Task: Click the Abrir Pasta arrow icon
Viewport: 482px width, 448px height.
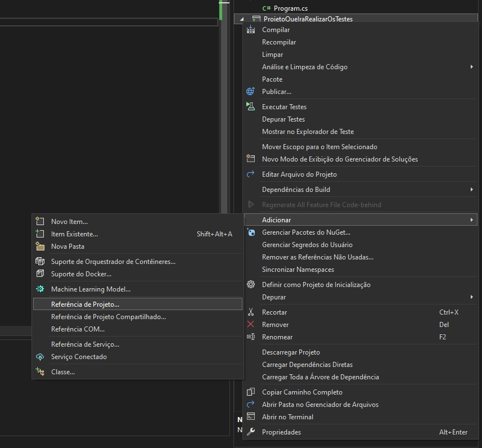Action: (250, 404)
